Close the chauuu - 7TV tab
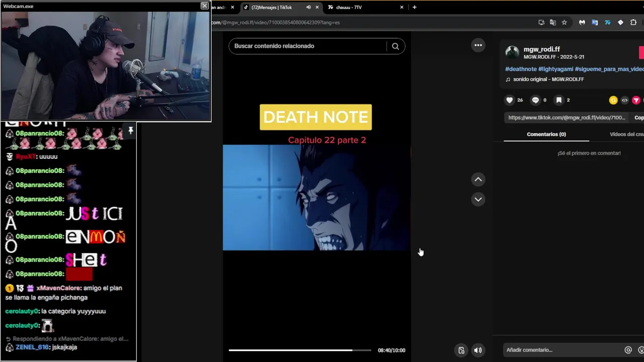 [401, 7]
